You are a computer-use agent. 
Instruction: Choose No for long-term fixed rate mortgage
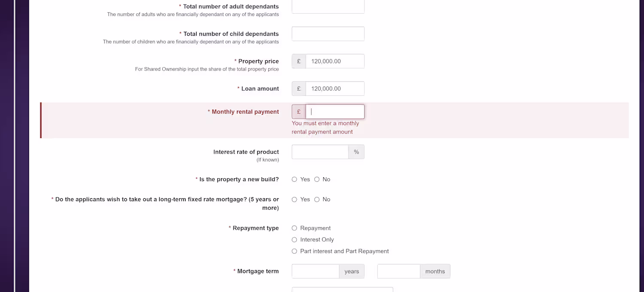(x=317, y=200)
